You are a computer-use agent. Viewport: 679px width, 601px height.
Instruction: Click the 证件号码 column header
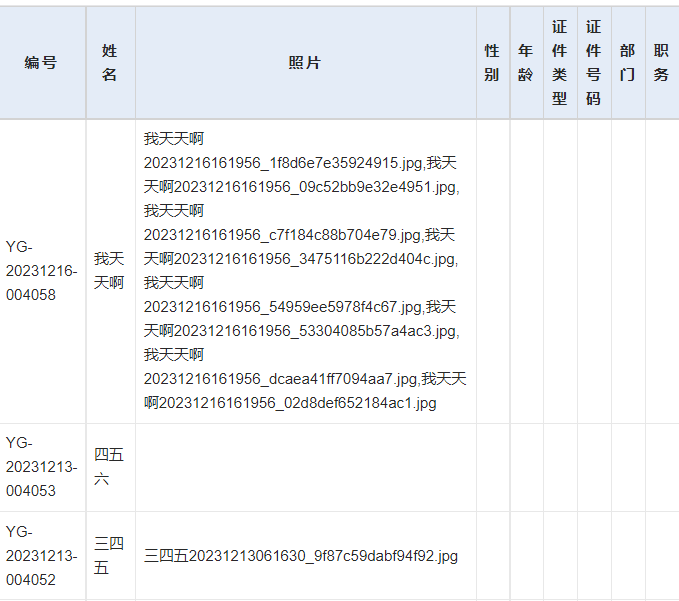(595, 63)
